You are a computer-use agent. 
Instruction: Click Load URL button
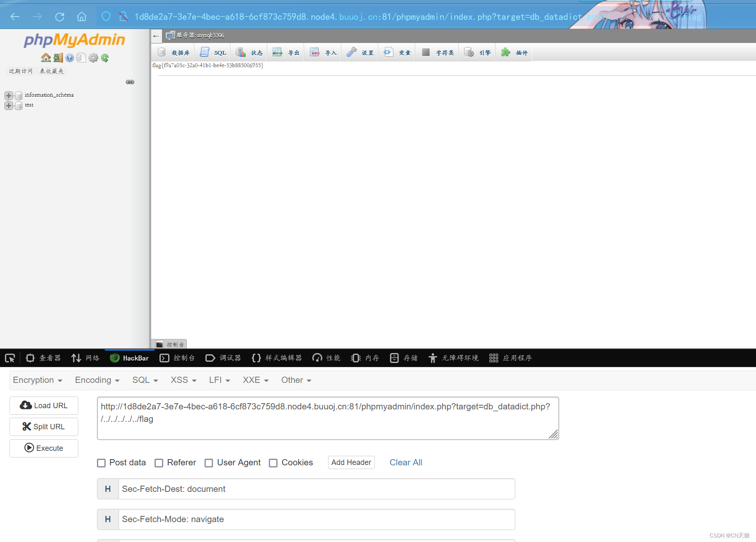44,406
